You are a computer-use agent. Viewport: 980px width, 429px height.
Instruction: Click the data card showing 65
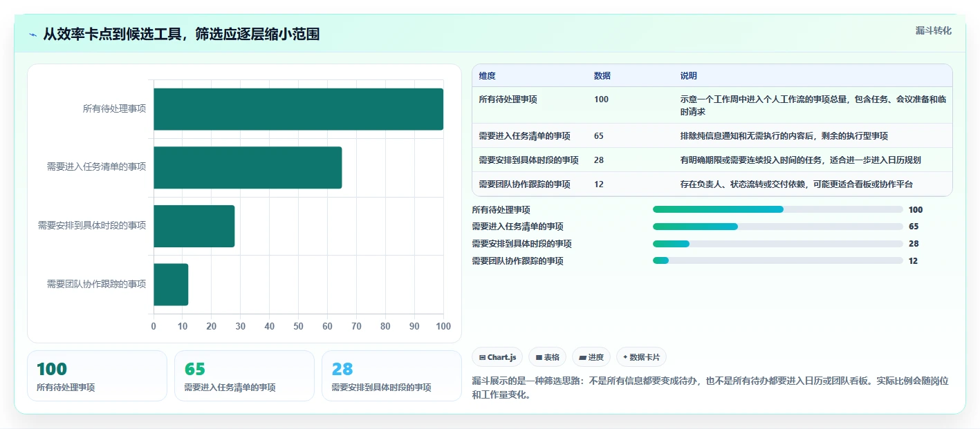point(244,376)
